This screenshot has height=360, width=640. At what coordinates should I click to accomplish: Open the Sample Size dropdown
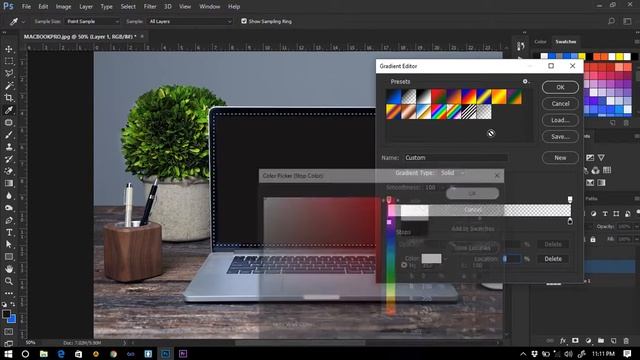92,21
